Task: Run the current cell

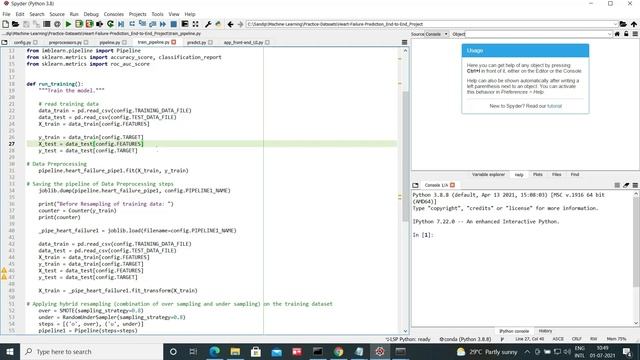Action: click(x=79, y=24)
